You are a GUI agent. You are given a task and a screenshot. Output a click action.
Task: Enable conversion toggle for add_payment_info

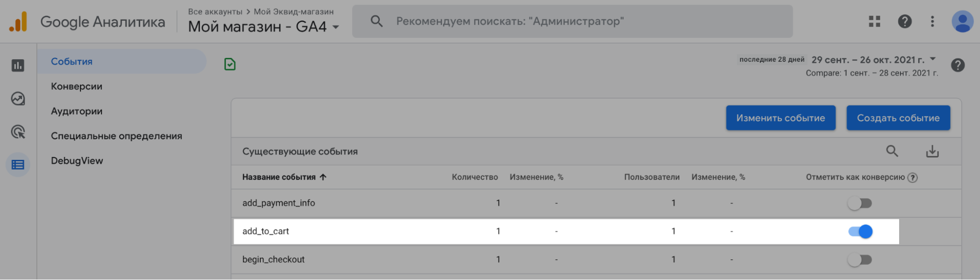[x=860, y=203]
